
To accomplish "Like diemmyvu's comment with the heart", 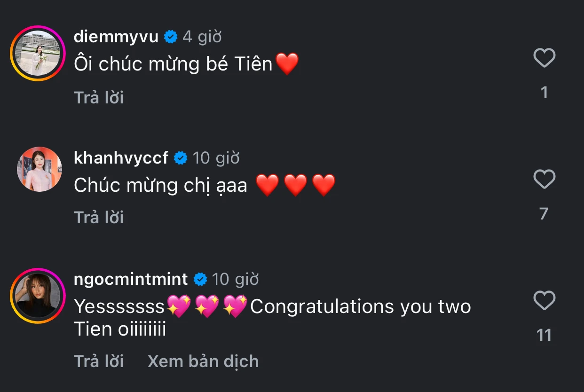I will (545, 58).
